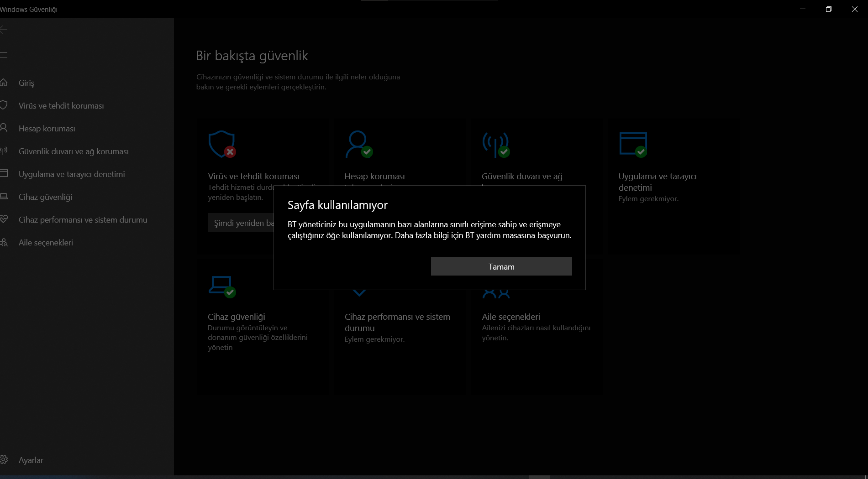Click the Windows Güvenliği window title

tap(29, 10)
